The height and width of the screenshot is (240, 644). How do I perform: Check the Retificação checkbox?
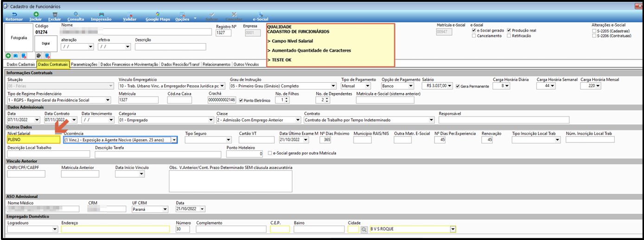tap(509, 36)
